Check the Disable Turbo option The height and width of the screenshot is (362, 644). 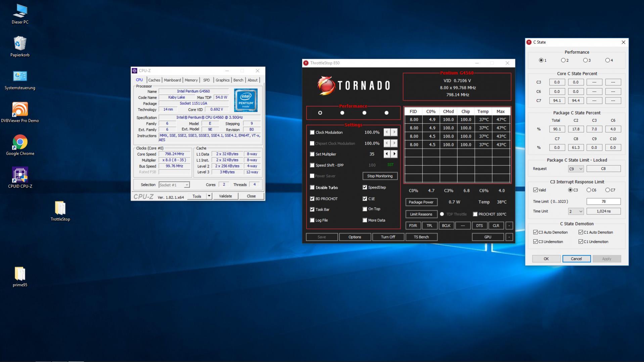312,188
